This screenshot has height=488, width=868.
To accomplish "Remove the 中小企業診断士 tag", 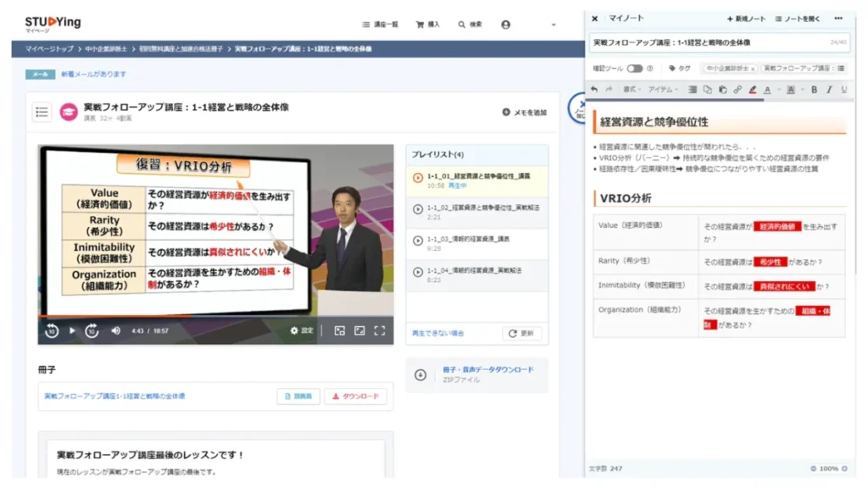I will tap(753, 69).
